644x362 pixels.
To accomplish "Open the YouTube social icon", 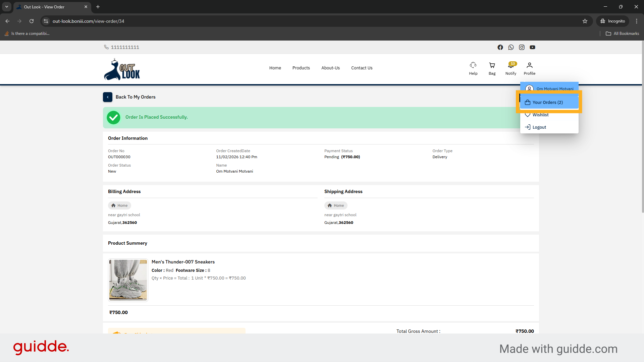I will (x=532, y=47).
